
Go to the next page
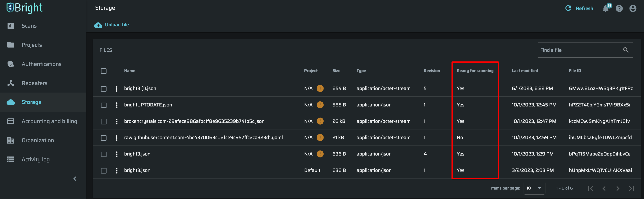[x=618, y=188]
